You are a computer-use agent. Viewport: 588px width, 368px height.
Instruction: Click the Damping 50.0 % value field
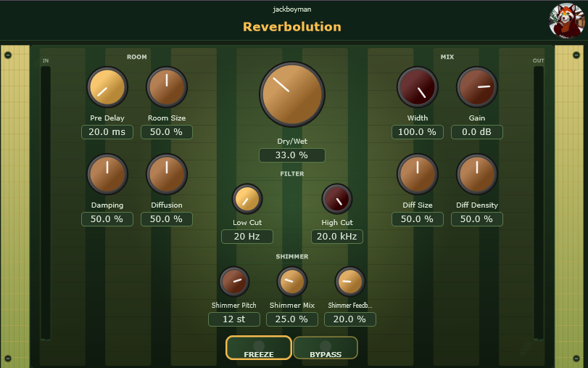107,219
